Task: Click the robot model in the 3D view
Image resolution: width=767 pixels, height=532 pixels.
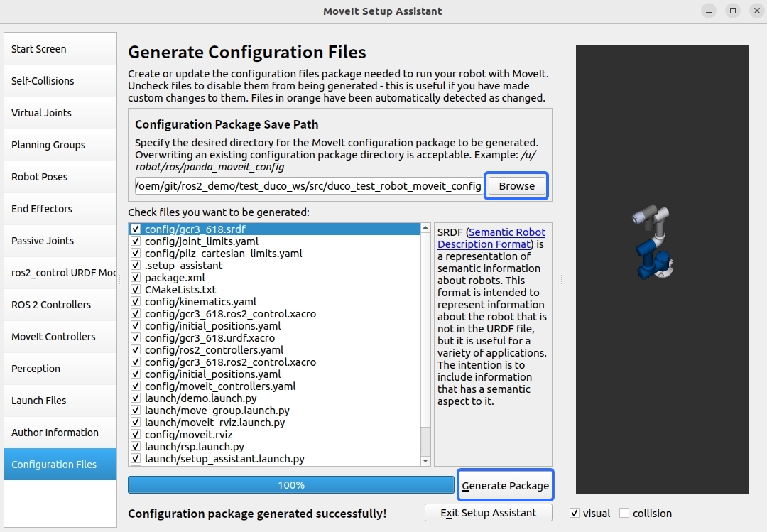Action: pos(653,242)
